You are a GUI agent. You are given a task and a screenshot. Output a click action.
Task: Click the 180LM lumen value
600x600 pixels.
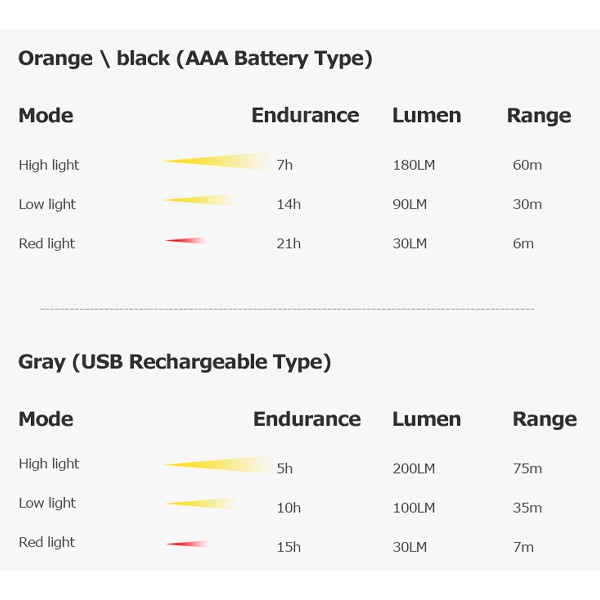(x=414, y=165)
